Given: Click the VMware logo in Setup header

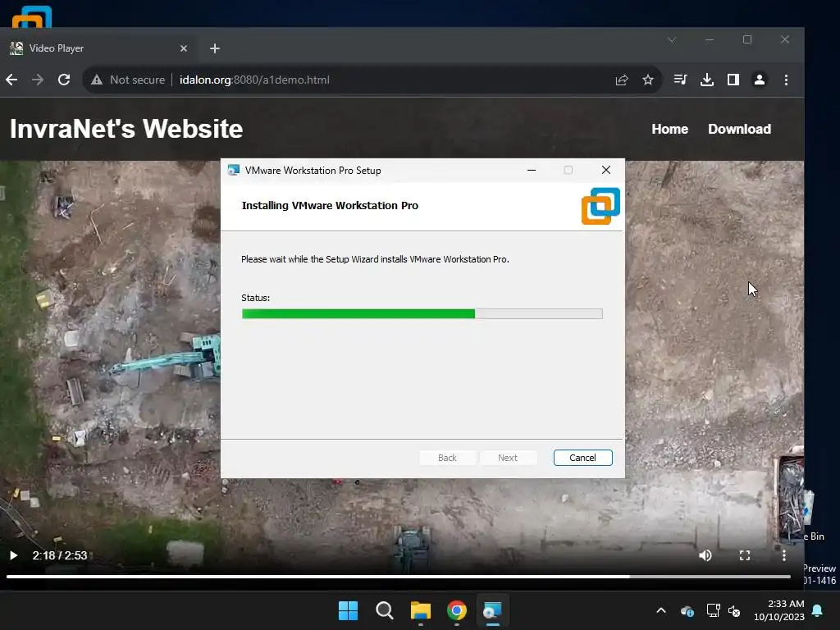Looking at the screenshot, I should pyautogui.click(x=600, y=206).
